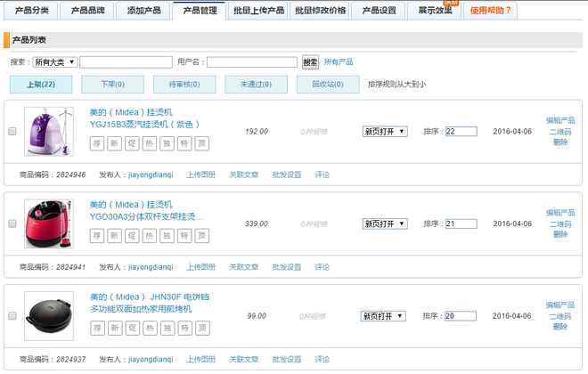Click the 排序 field showing 22
Screen dimensions: 588x374
(x=461, y=132)
